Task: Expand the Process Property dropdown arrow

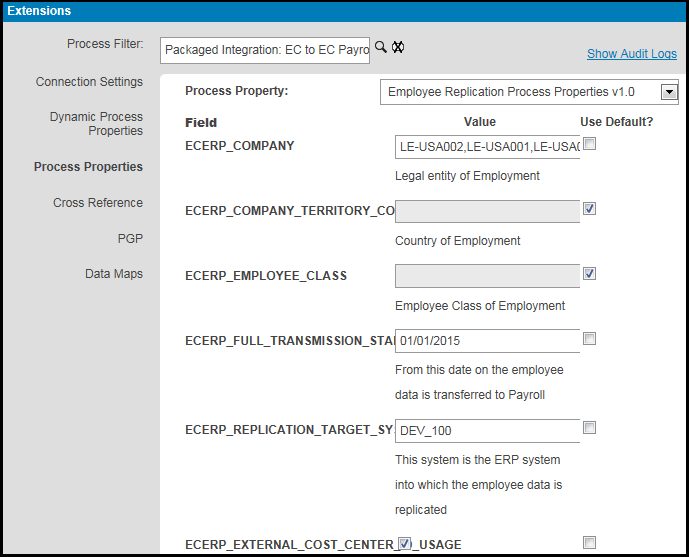Action: 669,93
